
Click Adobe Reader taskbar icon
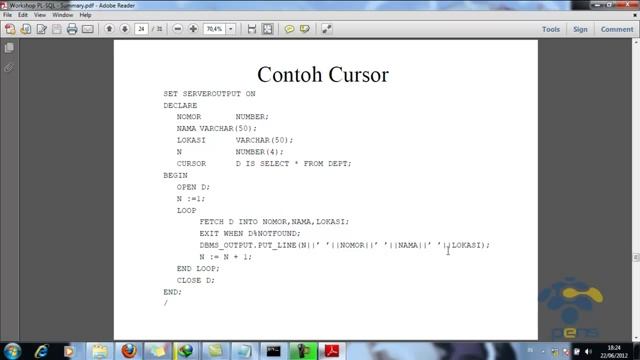[332, 351]
